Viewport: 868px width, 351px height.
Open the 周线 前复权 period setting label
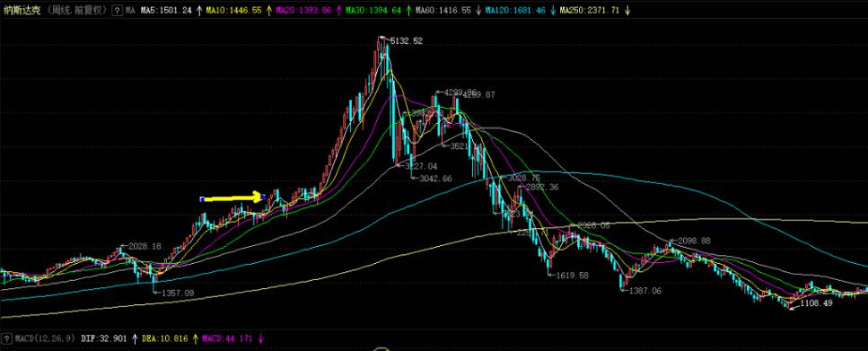coord(76,11)
